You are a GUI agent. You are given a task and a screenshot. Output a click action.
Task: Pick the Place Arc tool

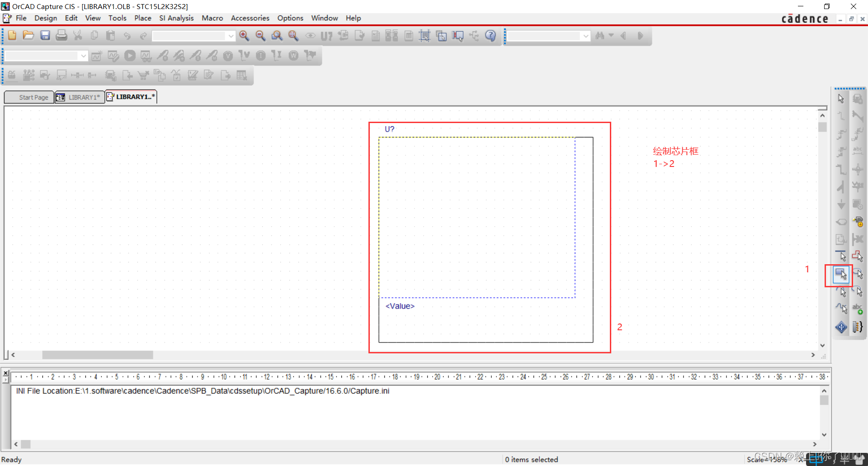pos(841,291)
